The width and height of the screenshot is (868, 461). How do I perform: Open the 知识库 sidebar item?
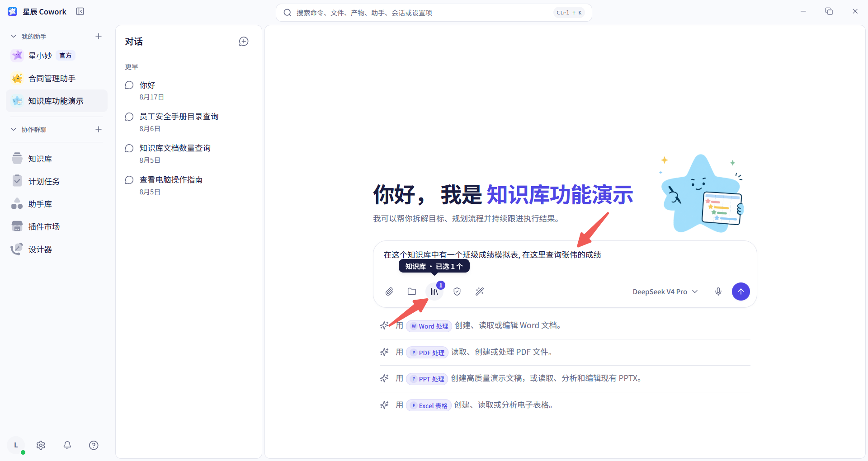[57, 159]
